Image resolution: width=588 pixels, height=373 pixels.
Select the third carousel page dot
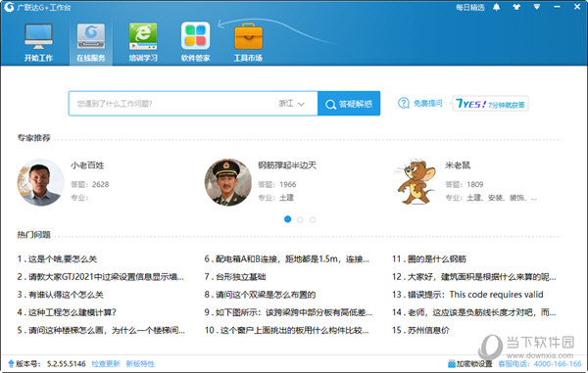[313, 219]
